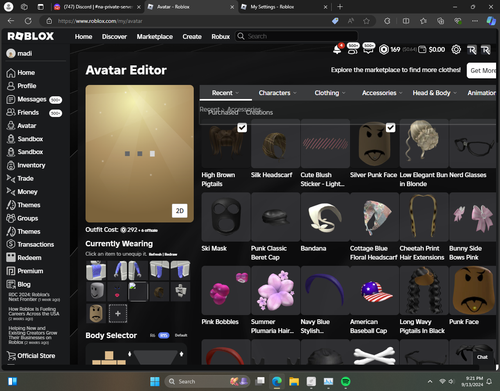The image size is (500, 391).
Task: Click RDC 2024 blog post link
Action: pos(34,297)
